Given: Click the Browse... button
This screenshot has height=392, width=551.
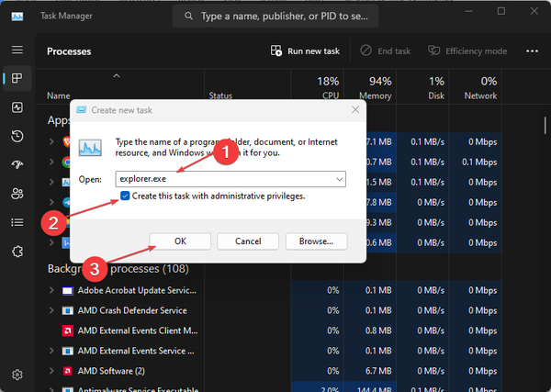Looking at the screenshot, I should (x=316, y=241).
